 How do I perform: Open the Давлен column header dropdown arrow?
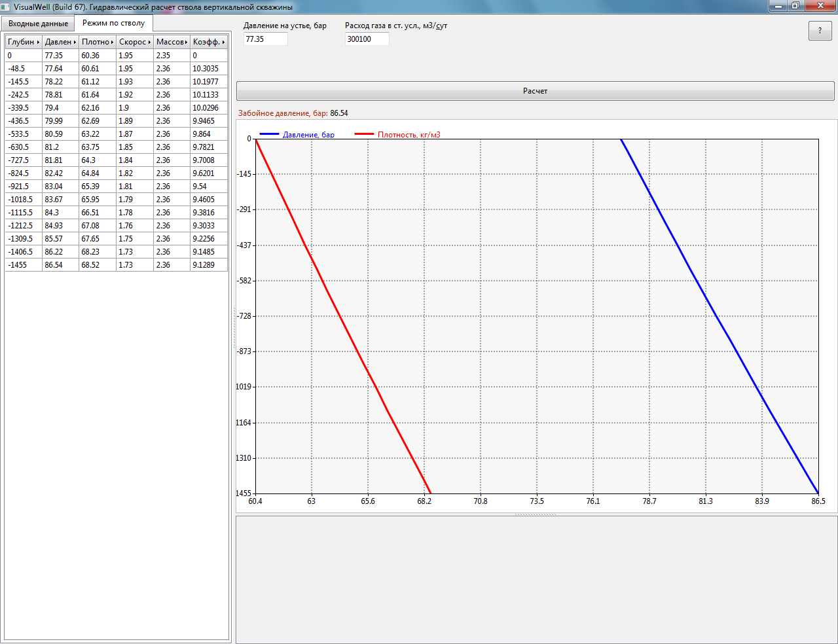(x=75, y=42)
